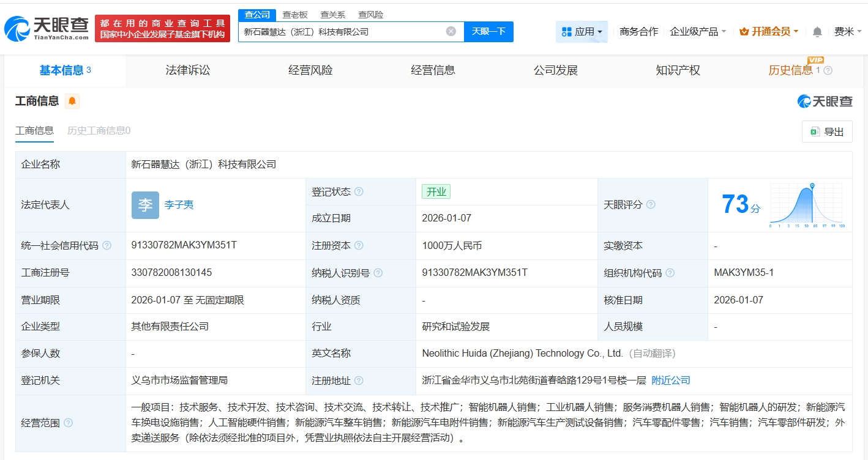Open the 知识产权 tab
The image size is (868, 460).
click(x=678, y=70)
